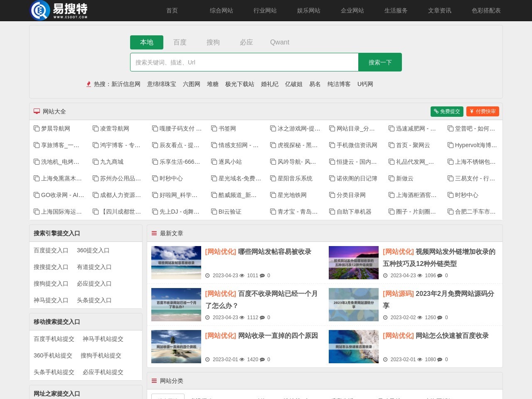Screen dimensions: 532x399
Task: Select the 必应 search tab
Action: pyautogui.click(x=246, y=42)
